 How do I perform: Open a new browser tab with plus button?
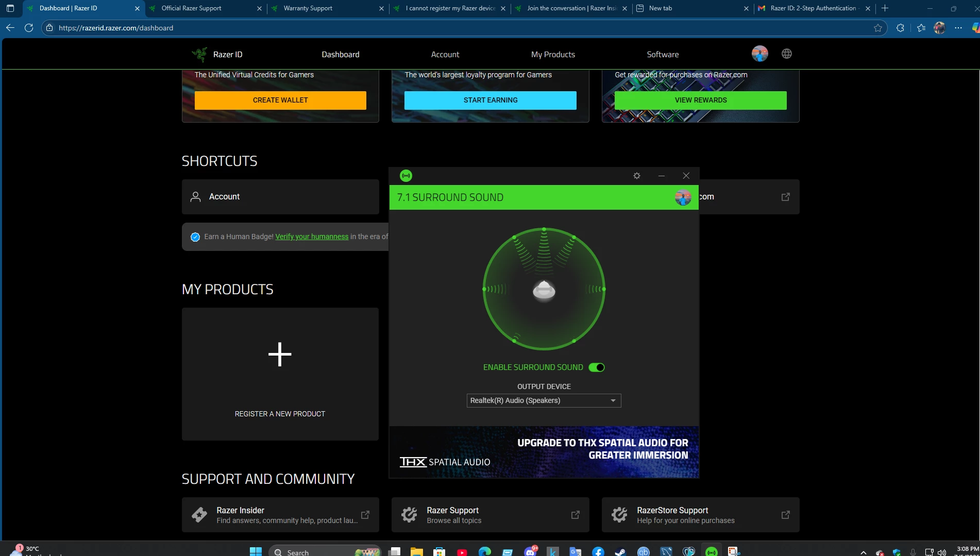[885, 8]
